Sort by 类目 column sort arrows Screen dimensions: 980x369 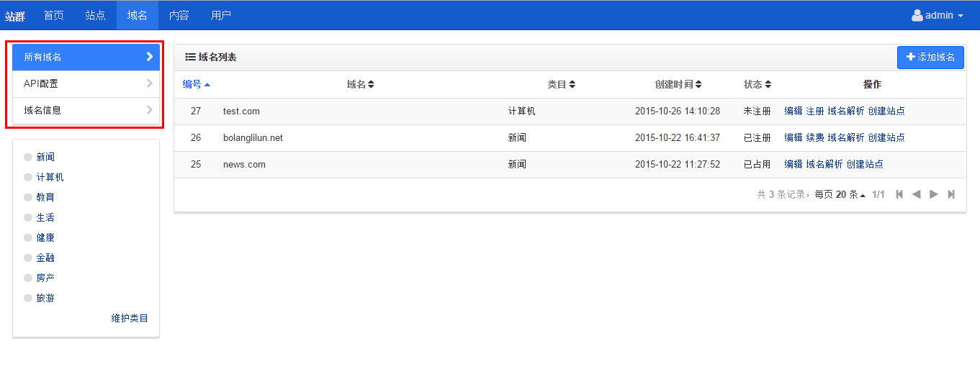(x=572, y=85)
